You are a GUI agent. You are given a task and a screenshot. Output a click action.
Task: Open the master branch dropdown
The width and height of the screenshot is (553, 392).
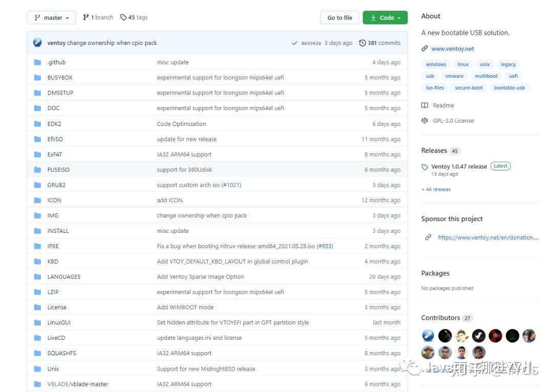point(51,17)
